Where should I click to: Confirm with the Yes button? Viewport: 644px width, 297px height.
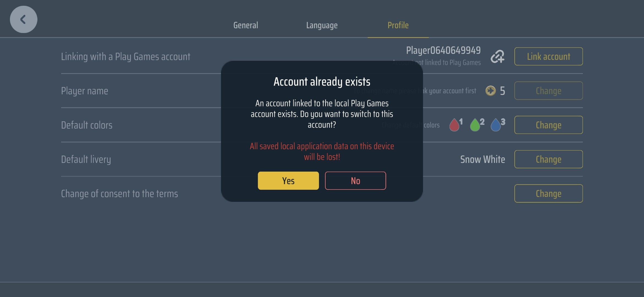click(288, 181)
